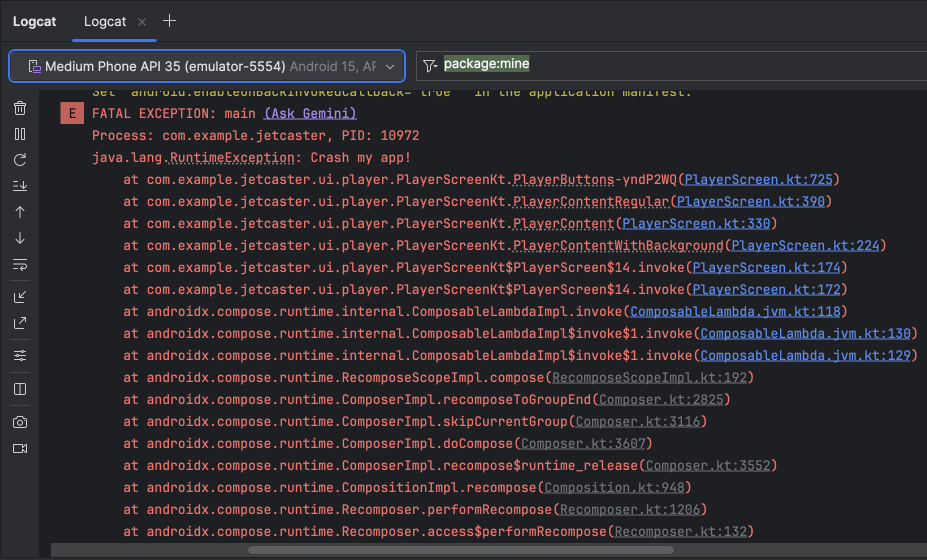Open the Composition.kt:948 link
This screenshot has width=927, height=560.
tap(614, 487)
